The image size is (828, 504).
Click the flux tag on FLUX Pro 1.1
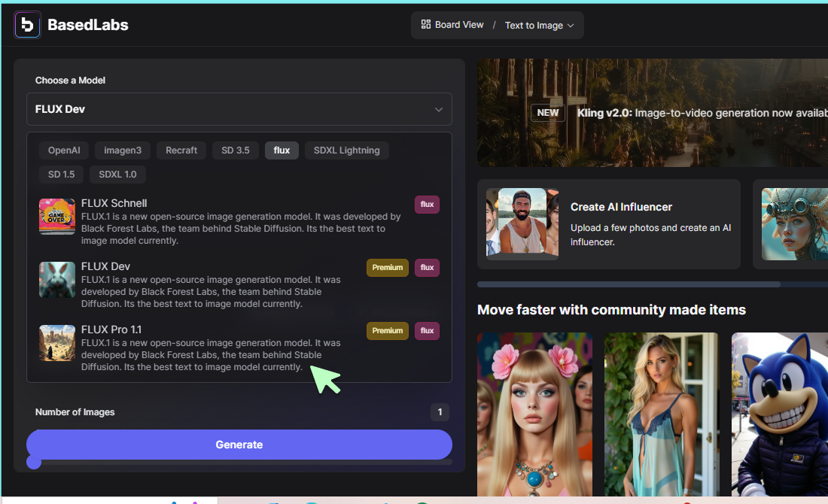click(x=428, y=331)
